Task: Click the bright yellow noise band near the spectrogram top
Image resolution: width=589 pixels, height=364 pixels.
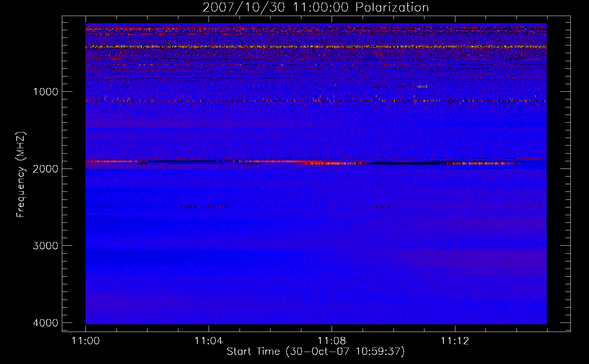Action: pos(316,47)
